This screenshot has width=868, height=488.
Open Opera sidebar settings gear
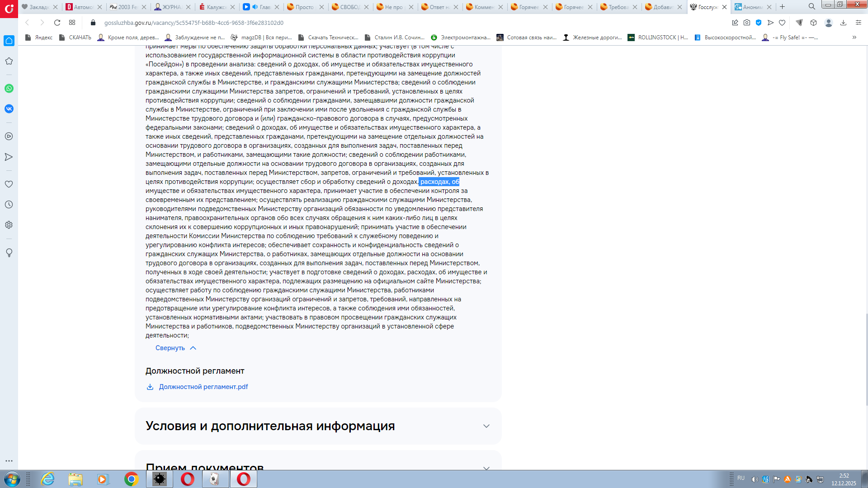pos(9,225)
